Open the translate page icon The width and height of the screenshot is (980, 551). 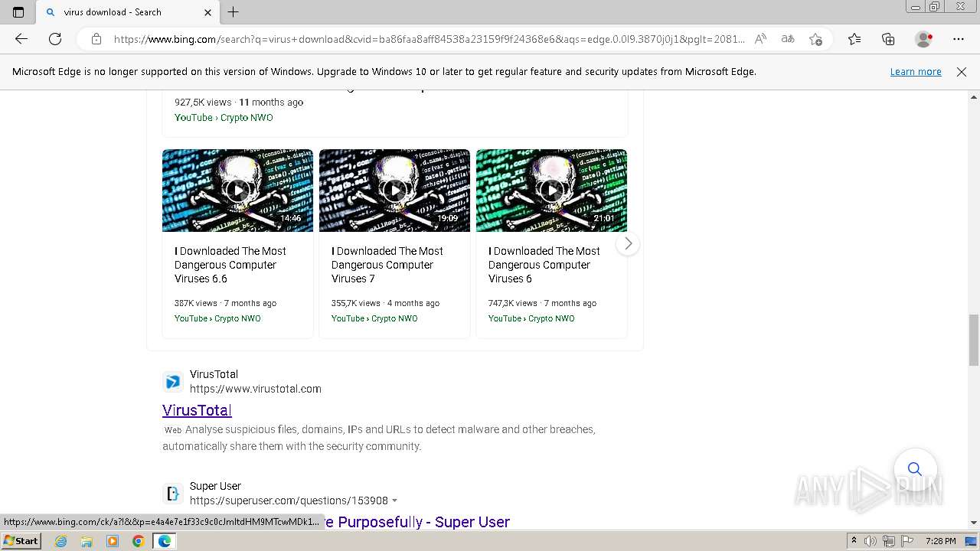[788, 39]
